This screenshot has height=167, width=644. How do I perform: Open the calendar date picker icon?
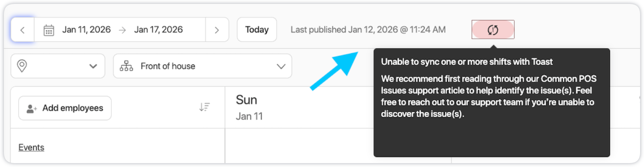coord(49,30)
